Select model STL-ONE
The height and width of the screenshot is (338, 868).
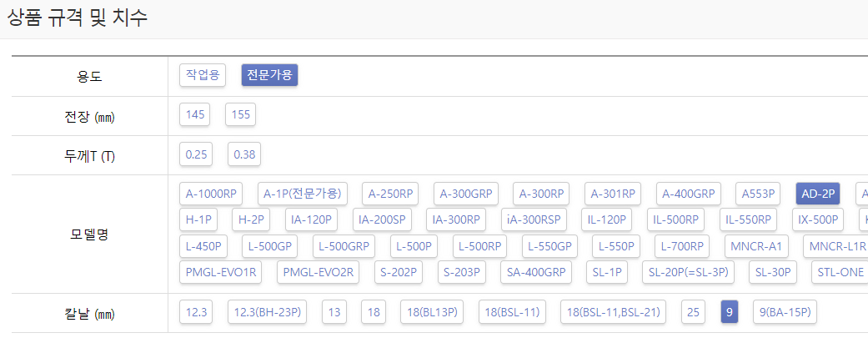[x=838, y=272]
